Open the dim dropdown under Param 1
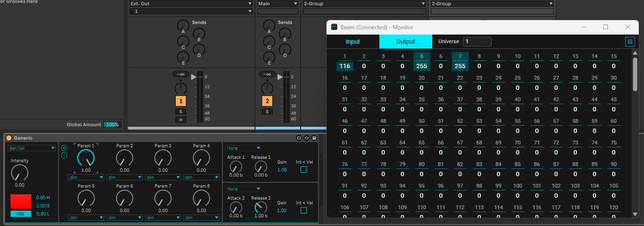Viewport: 644px width, 226px height. pyautogui.click(x=86, y=177)
